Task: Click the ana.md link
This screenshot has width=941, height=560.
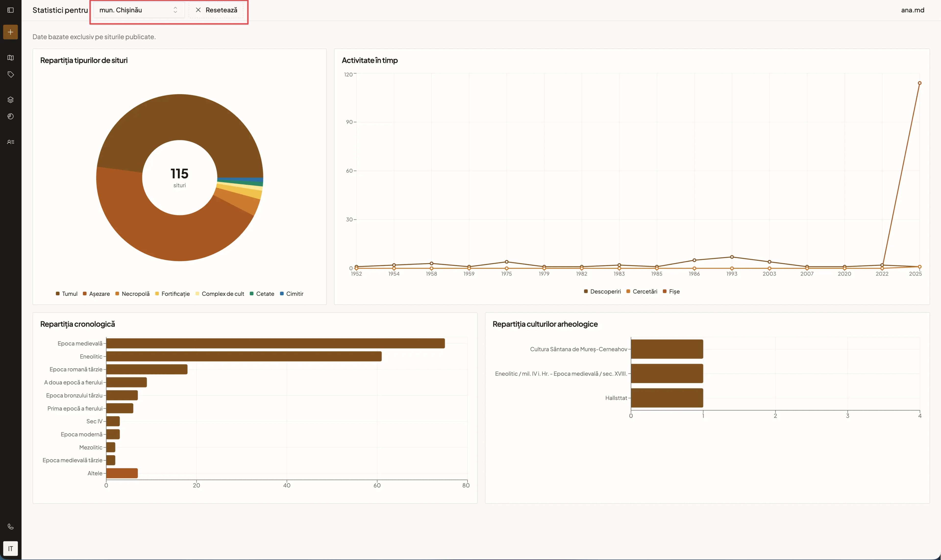Action: click(912, 10)
